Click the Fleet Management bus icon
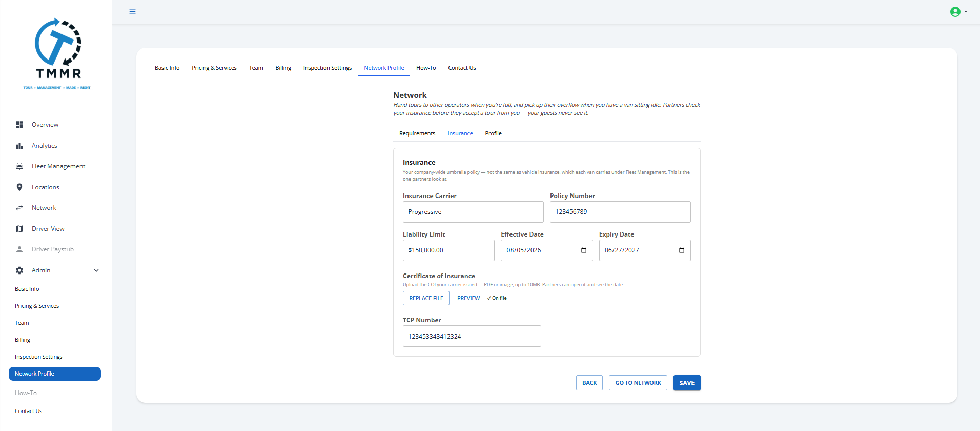 coord(19,166)
